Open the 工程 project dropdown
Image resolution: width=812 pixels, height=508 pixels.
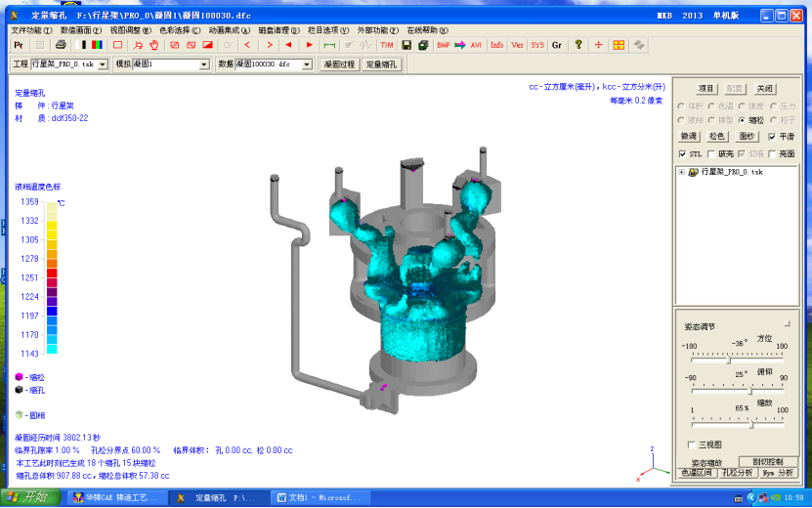(102, 64)
